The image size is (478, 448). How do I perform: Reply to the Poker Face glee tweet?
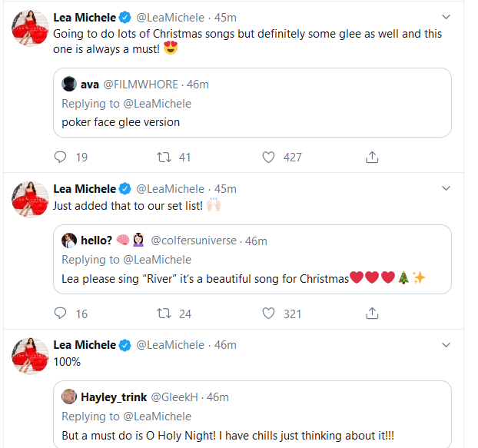pyautogui.click(x=61, y=157)
